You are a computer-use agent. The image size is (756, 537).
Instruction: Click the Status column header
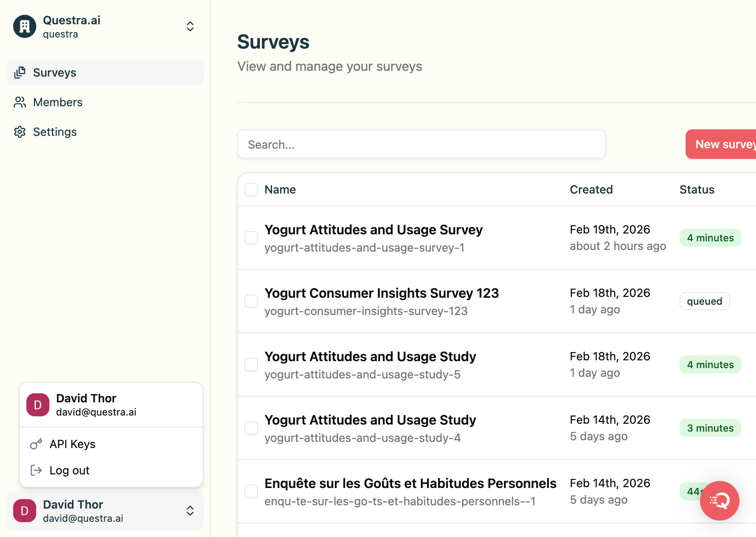coord(697,189)
